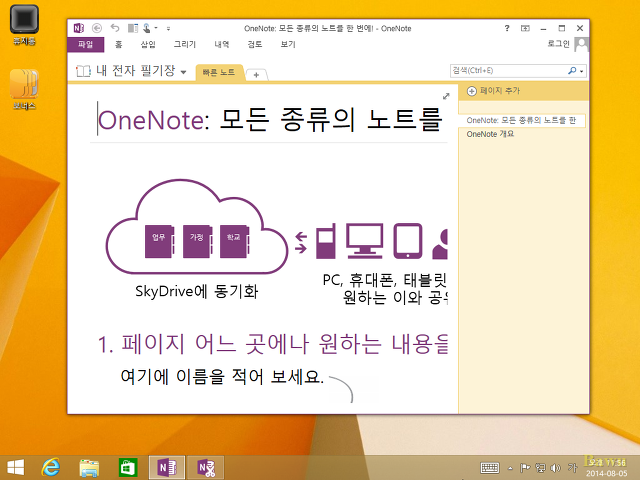Click the OneNote app icon in title bar
Image resolution: width=640 pixels, height=480 pixels.
[x=79, y=28]
